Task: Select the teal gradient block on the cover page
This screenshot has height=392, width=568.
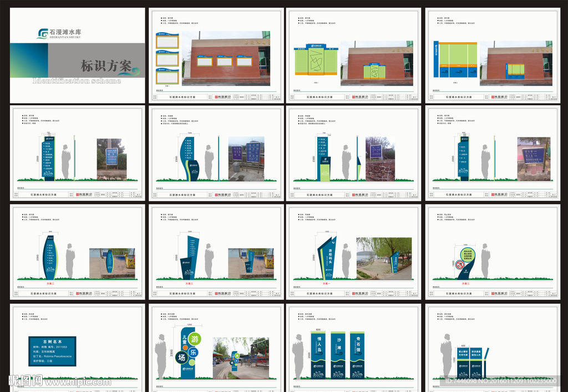Action: (x=29, y=60)
